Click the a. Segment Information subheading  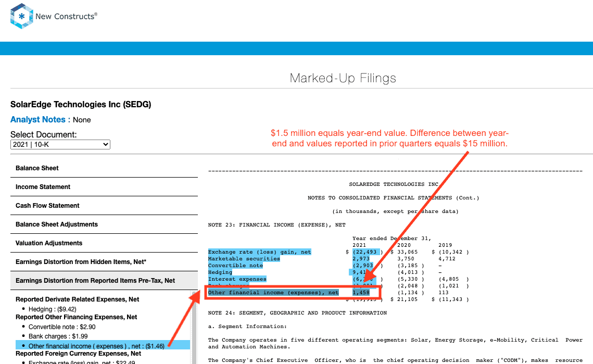247,327
